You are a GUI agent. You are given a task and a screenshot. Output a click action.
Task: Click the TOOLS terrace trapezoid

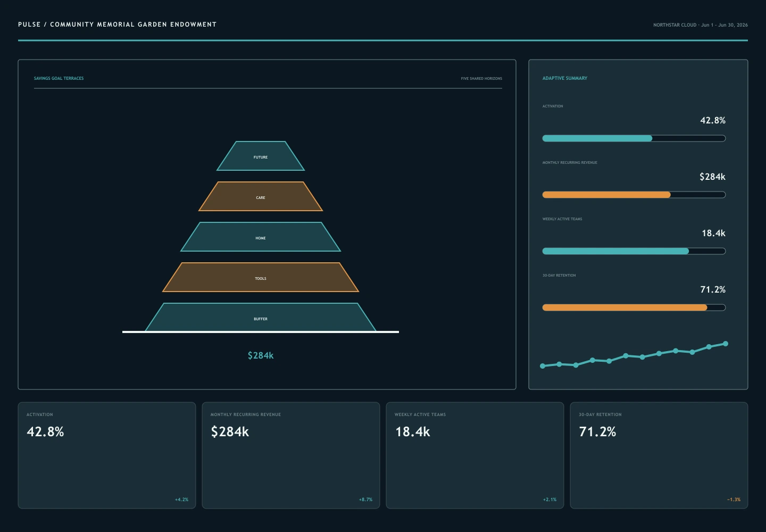click(261, 277)
